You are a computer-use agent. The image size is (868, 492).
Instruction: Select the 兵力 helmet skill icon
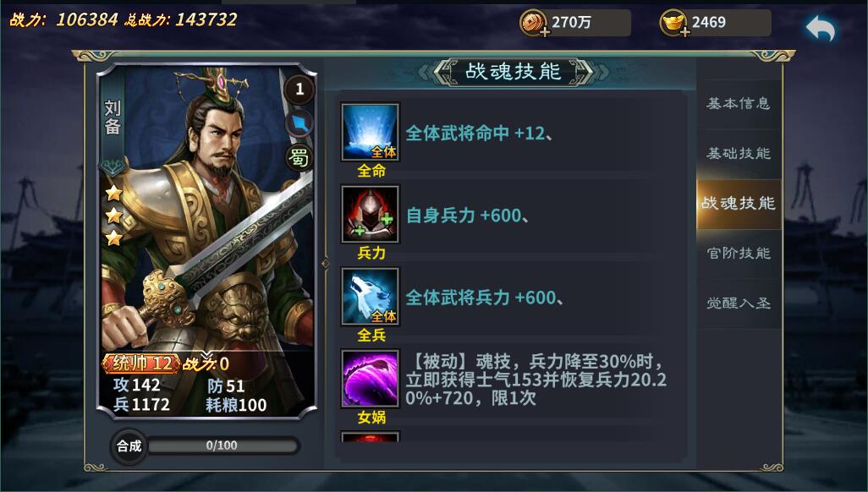(371, 214)
